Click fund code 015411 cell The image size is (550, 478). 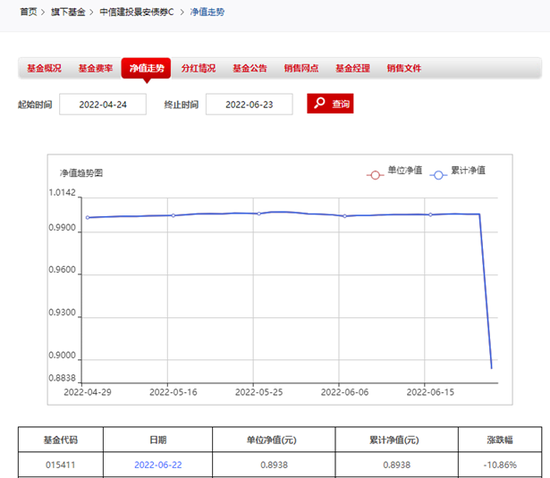(x=60, y=465)
